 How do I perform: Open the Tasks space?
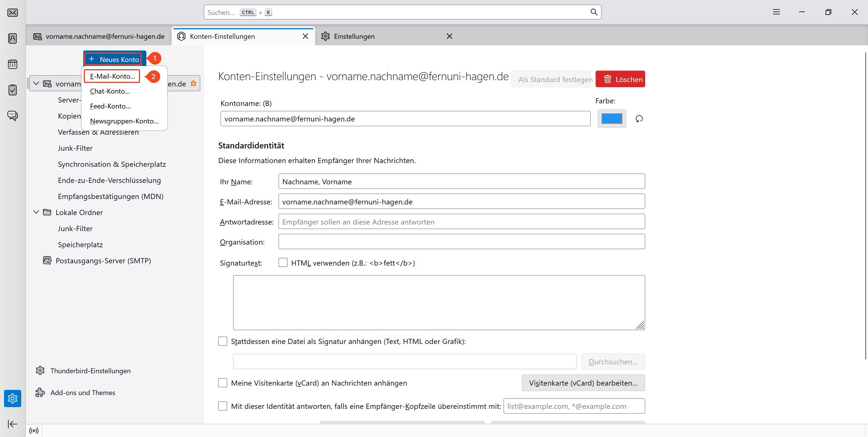12,90
